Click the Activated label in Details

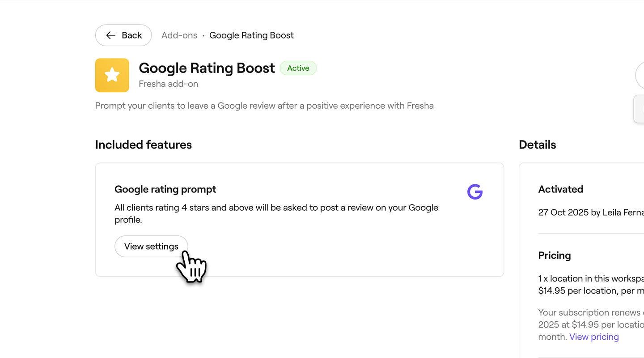click(x=560, y=189)
